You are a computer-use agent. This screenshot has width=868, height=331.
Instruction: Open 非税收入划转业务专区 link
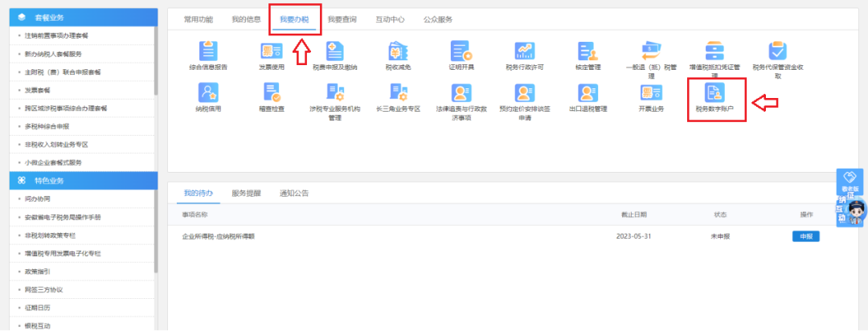point(56,145)
